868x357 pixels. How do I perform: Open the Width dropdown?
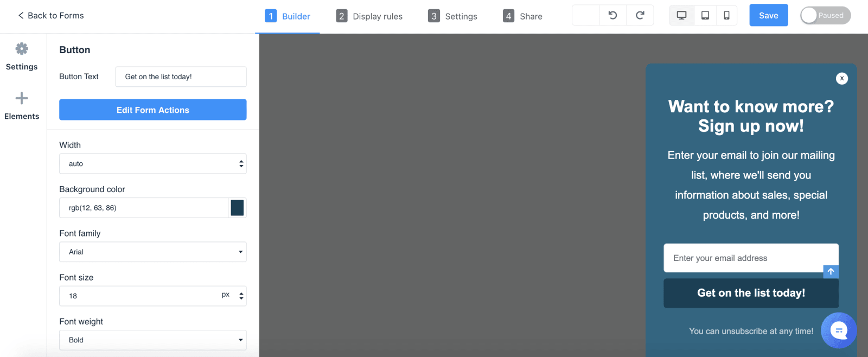click(152, 164)
